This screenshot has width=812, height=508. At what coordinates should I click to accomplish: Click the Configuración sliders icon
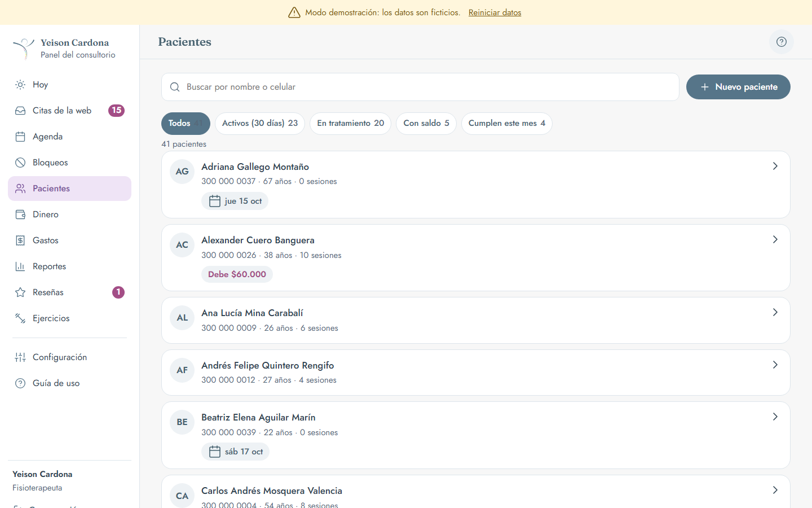pos(20,357)
